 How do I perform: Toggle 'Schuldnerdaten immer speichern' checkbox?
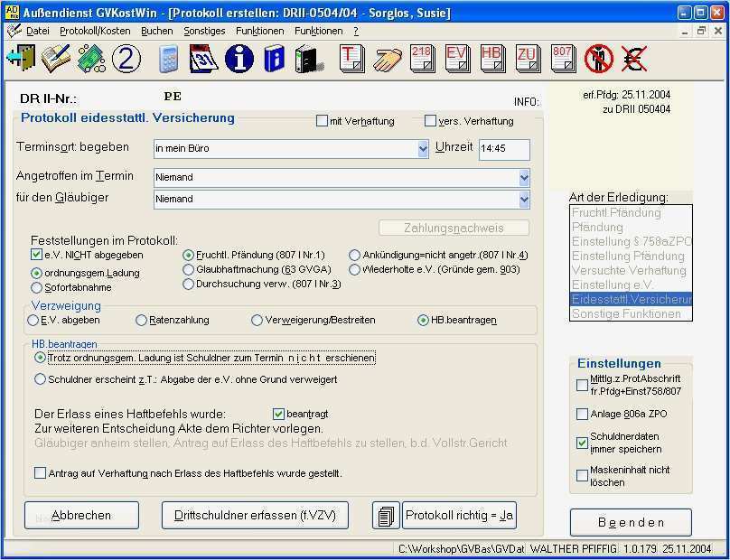582,443
